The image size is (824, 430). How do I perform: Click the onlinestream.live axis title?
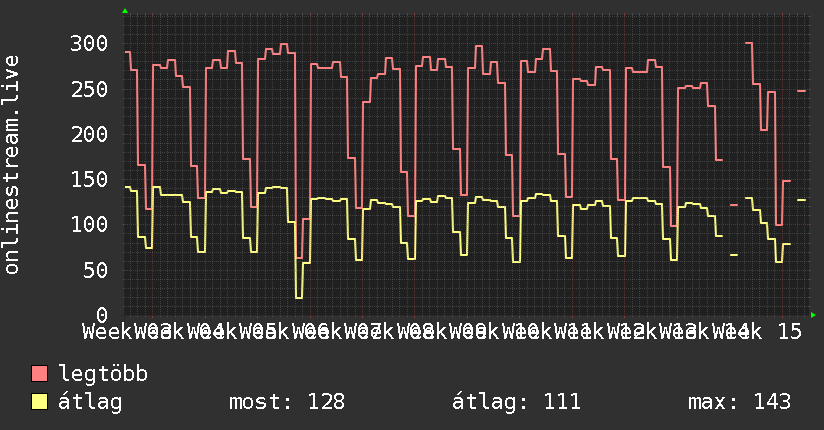point(12,165)
